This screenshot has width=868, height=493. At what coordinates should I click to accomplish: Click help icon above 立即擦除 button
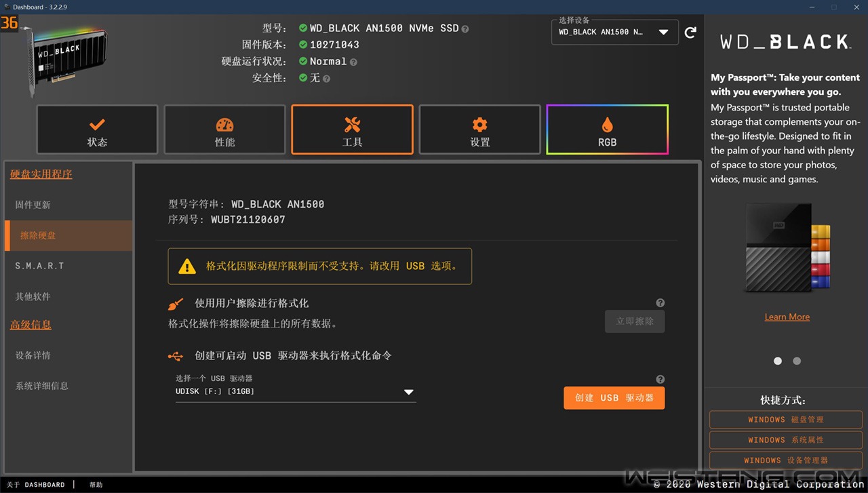[x=660, y=303]
